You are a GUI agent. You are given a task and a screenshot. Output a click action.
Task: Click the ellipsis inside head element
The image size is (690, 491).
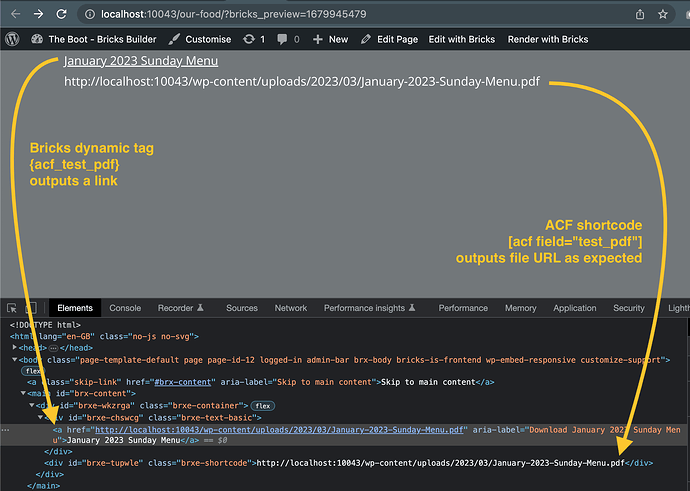point(53,348)
